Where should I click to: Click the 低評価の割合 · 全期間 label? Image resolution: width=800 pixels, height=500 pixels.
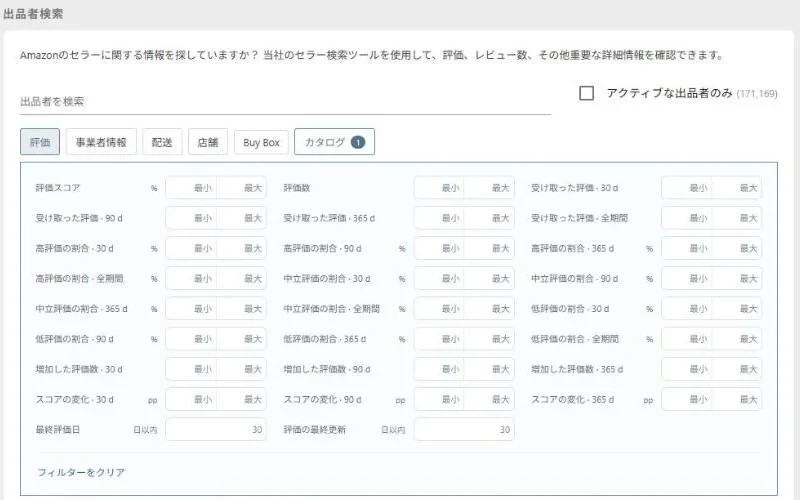[x=575, y=339]
